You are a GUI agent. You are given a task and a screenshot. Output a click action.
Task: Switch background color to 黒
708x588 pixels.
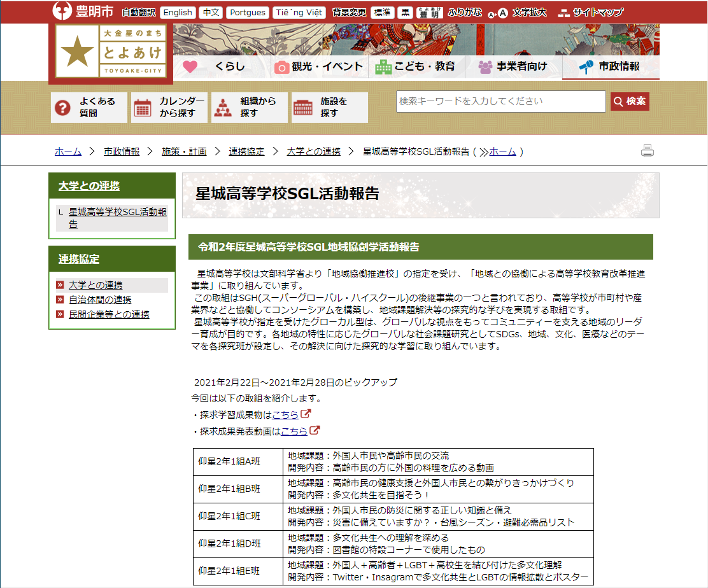[x=405, y=12]
